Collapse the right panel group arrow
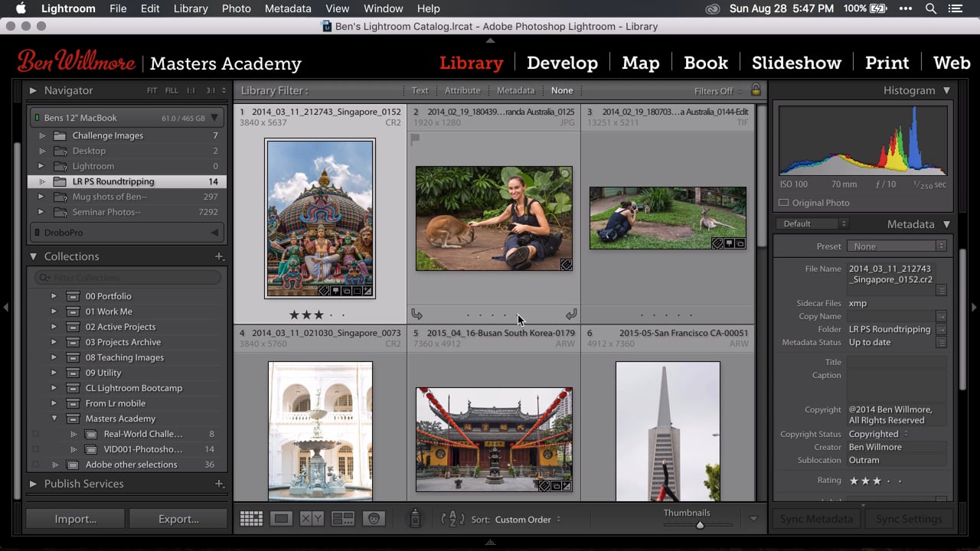 pos(975,307)
